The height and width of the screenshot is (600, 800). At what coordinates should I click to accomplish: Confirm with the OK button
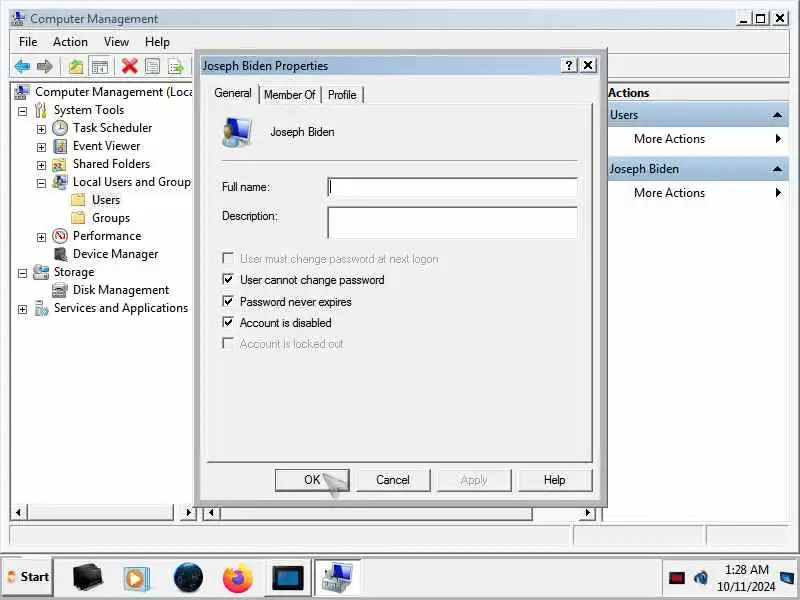coord(312,480)
